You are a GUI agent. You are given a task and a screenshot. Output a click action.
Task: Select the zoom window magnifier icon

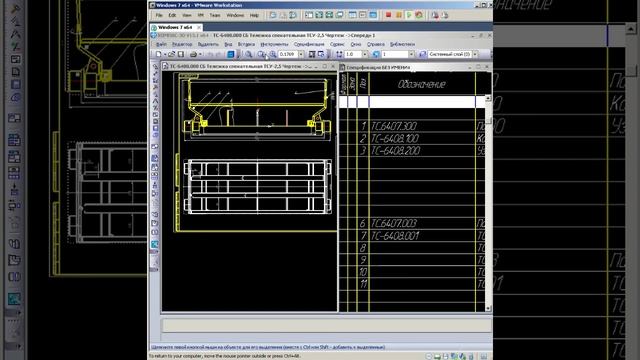[x=249, y=54]
